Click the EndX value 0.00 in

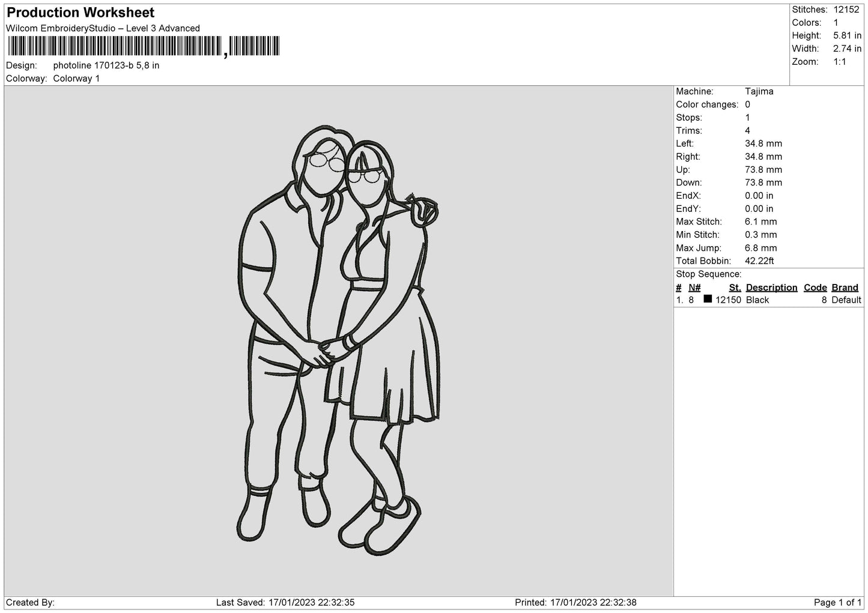point(759,196)
